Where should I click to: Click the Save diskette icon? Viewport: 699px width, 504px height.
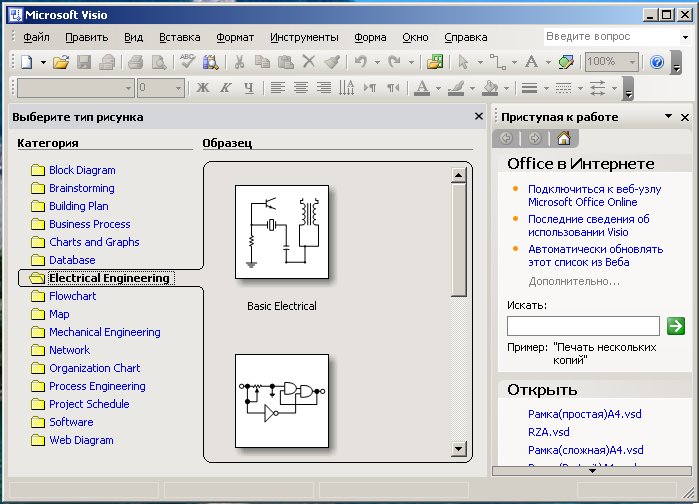tap(84, 62)
